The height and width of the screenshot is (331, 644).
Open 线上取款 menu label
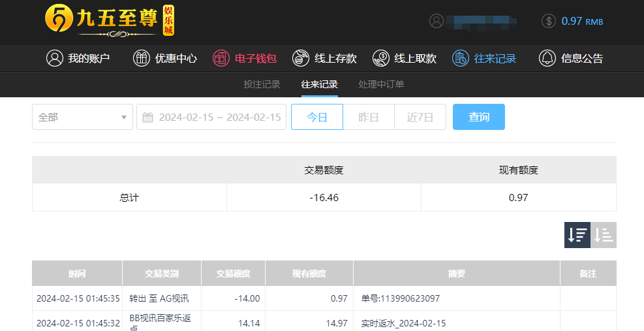415,58
